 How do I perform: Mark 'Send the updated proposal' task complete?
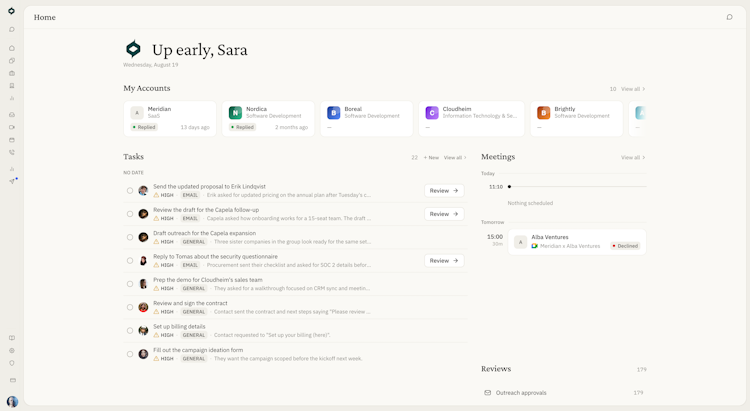pos(130,190)
